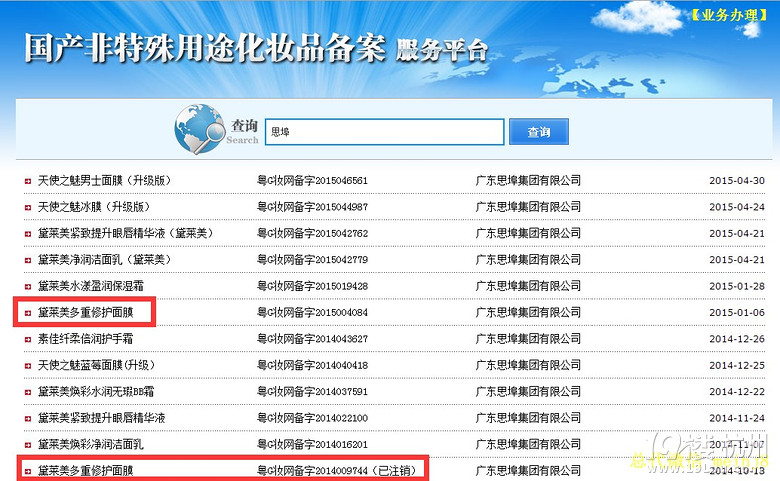Click date 2014-11-24
Image resolution: width=780 pixels, height=481 pixels.
click(x=737, y=418)
